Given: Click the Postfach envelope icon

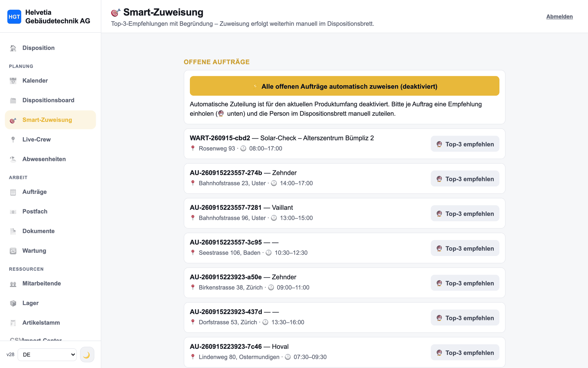Looking at the screenshot, I should click(x=13, y=212).
